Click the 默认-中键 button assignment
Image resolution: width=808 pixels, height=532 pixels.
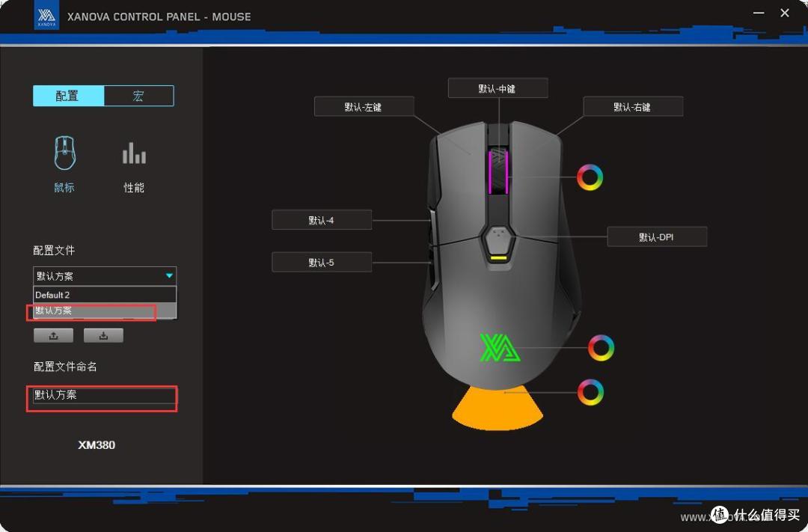pyautogui.click(x=498, y=88)
